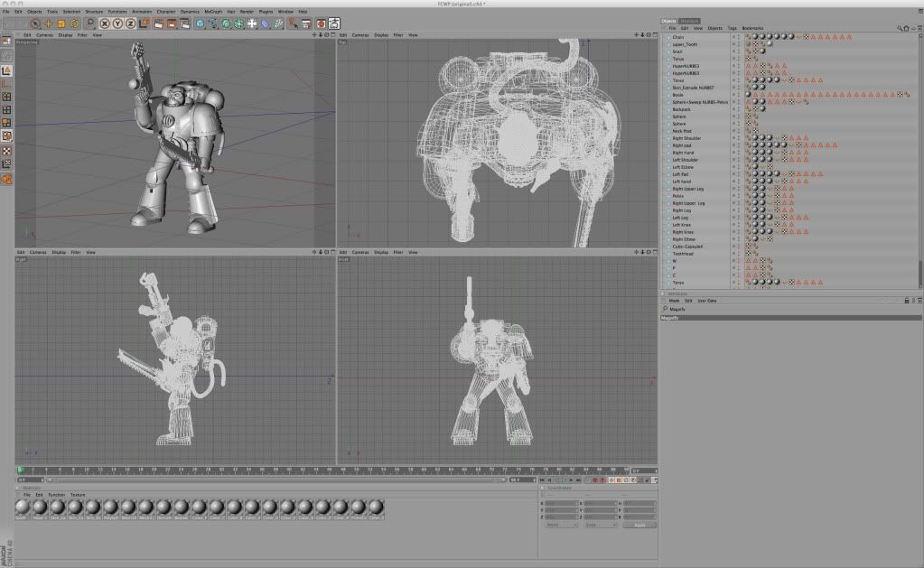Select the last material sphere swatch

(376, 507)
